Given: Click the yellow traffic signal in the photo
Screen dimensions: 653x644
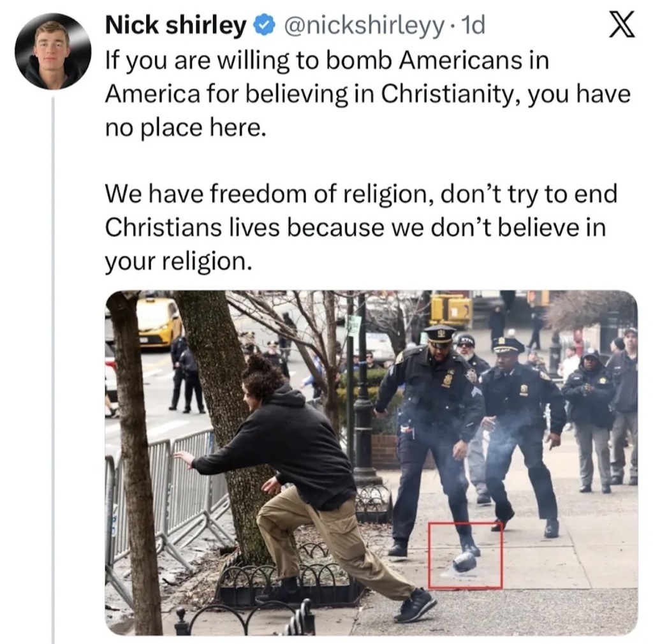Looking at the screenshot, I should click(451, 310).
